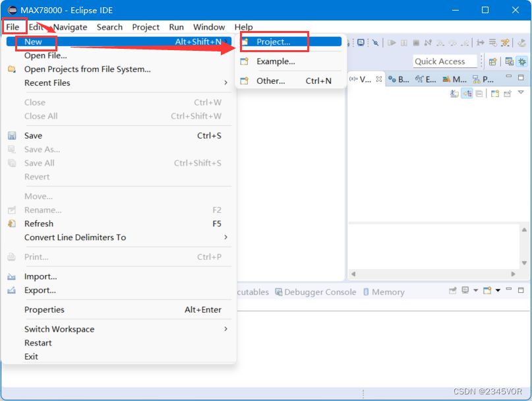Open the Project menu in menu bar
The image size is (532, 401).
click(146, 27)
